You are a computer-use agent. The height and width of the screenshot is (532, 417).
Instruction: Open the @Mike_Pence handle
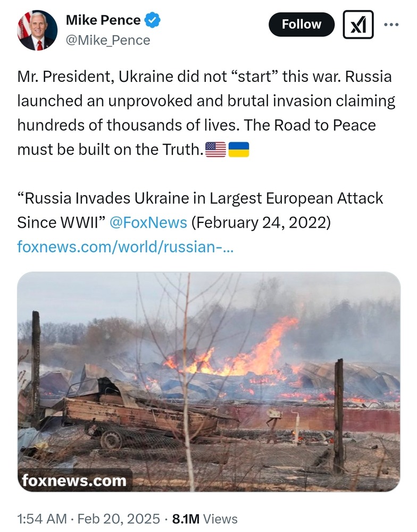(108, 40)
